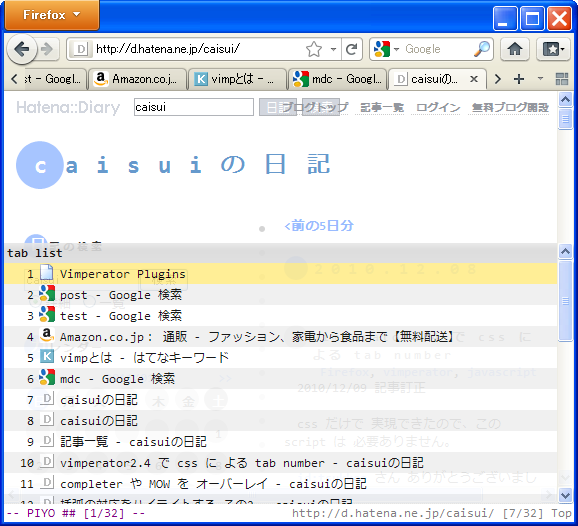Bookmark this page with the star icon
Image resolution: width=578 pixels, height=526 pixels.
[314, 49]
